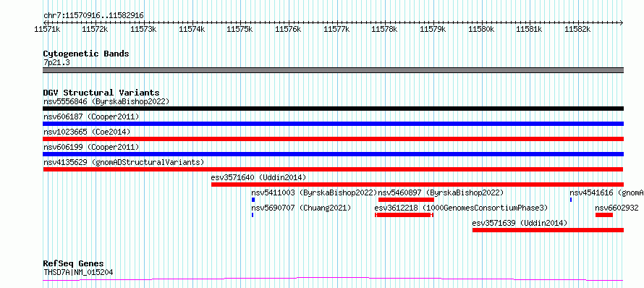
Task: Click the nsv6602932 red bar
Action: click(x=603, y=215)
